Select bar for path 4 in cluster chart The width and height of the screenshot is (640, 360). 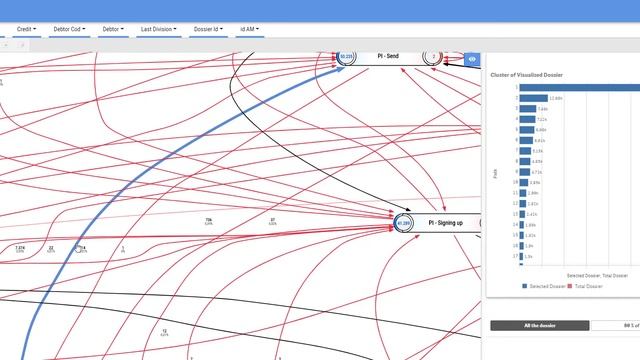(x=527, y=119)
